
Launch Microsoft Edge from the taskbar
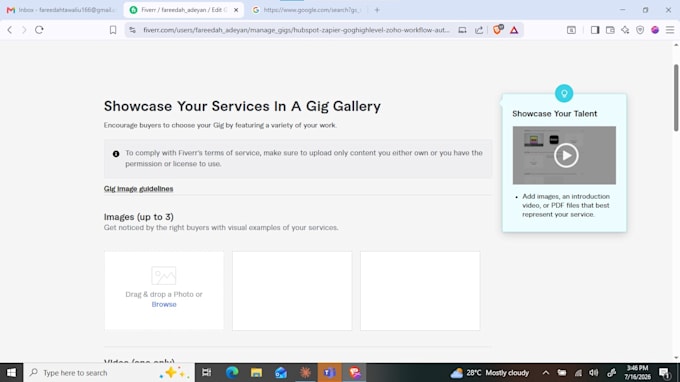click(232, 372)
